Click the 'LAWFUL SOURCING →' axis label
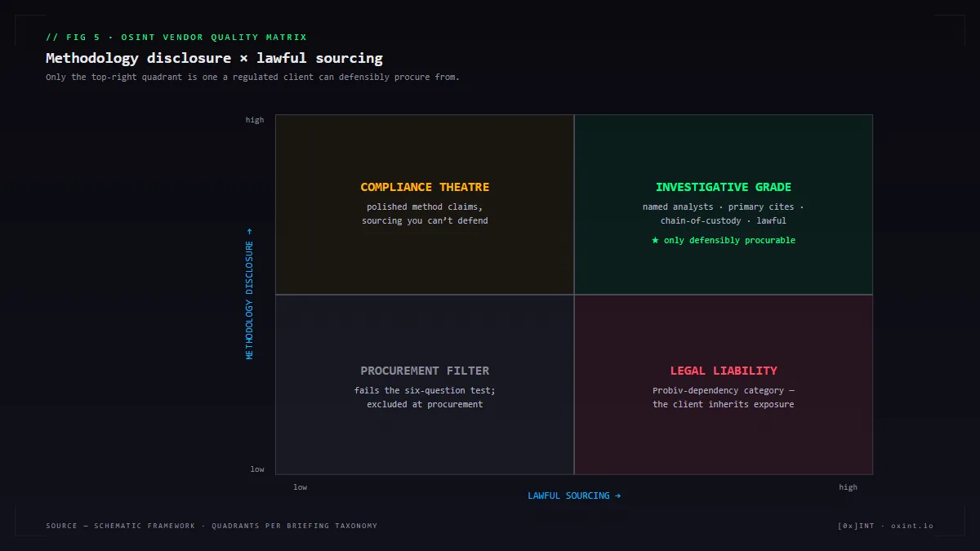 [574, 495]
